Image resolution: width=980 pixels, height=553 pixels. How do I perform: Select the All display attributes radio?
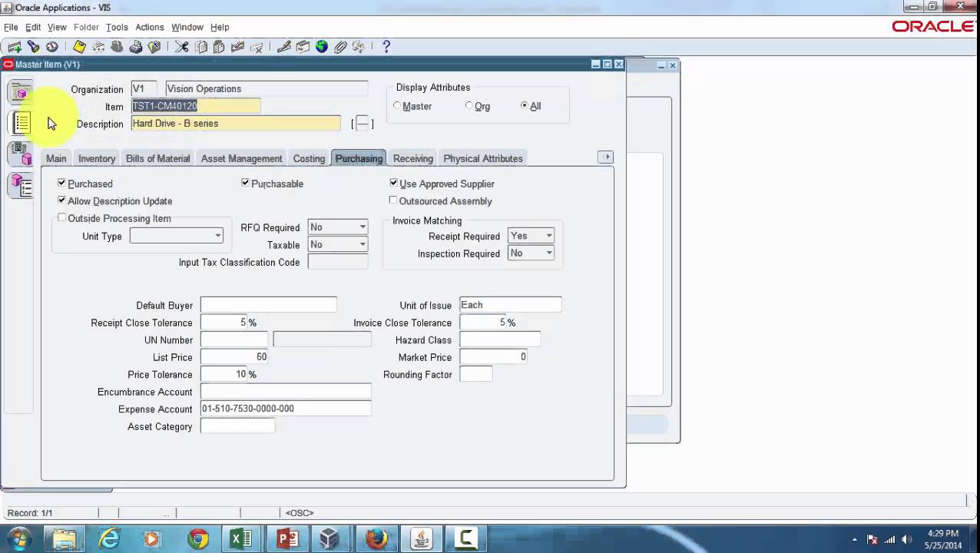(525, 106)
